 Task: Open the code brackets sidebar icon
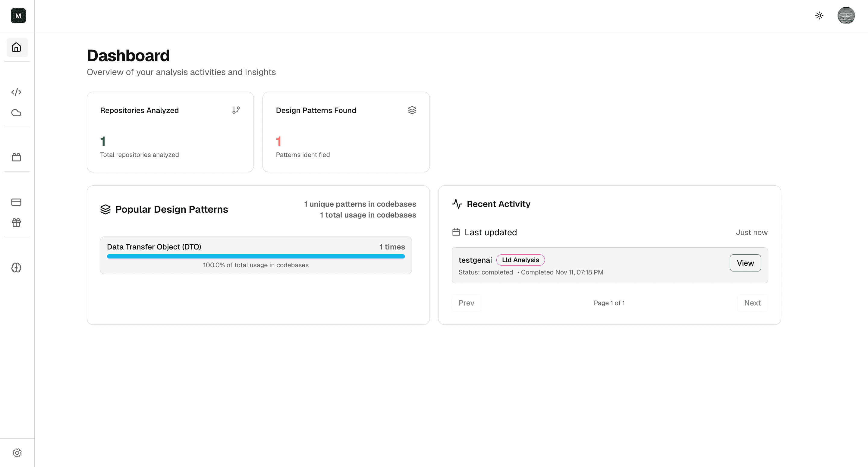[x=17, y=92]
